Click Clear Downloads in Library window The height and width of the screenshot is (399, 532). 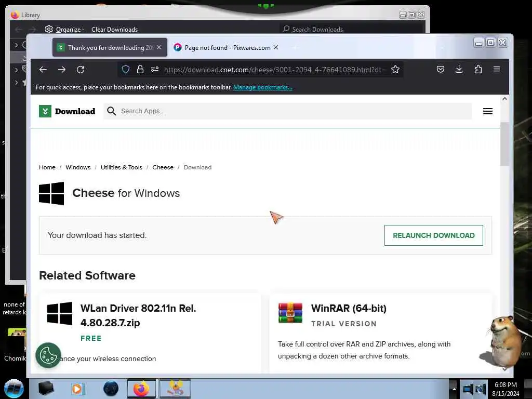coord(115,30)
